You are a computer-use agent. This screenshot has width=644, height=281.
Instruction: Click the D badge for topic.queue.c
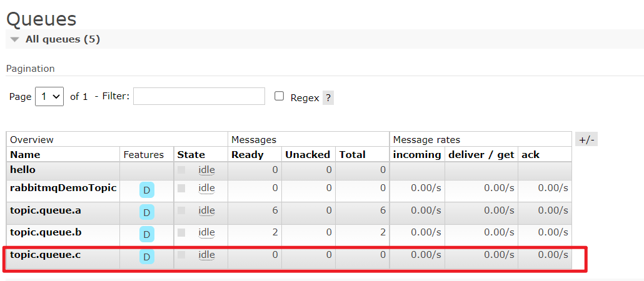pyautogui.click(x=147, y=257)
